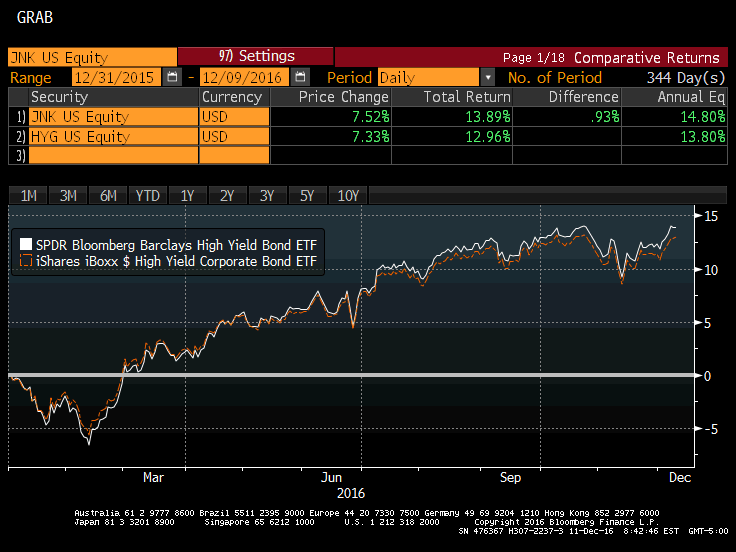Click the empty security field in row 3
736x552 pixels.
coord(114,155)
